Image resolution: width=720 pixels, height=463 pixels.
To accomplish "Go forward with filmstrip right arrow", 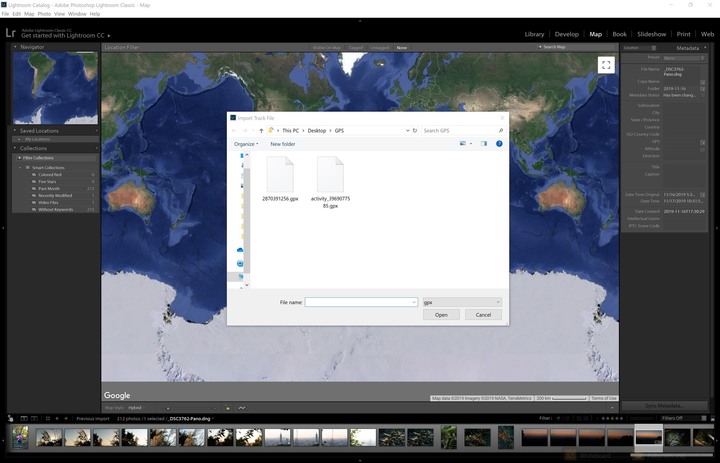I will [66, 418].
